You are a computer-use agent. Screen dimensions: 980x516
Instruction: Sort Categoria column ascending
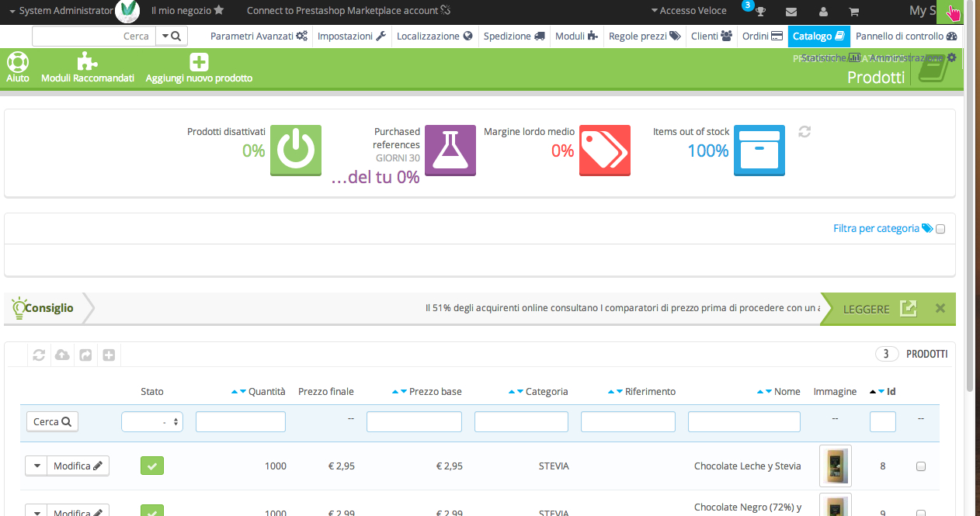pos(513,392)
